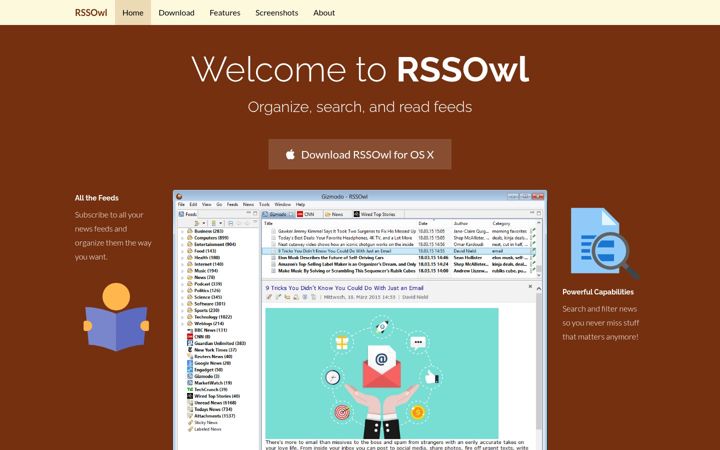This screenshot has height=450, width=720.
Task: Open the Go menu in RSSOwl window
Action: pos(219,204)
